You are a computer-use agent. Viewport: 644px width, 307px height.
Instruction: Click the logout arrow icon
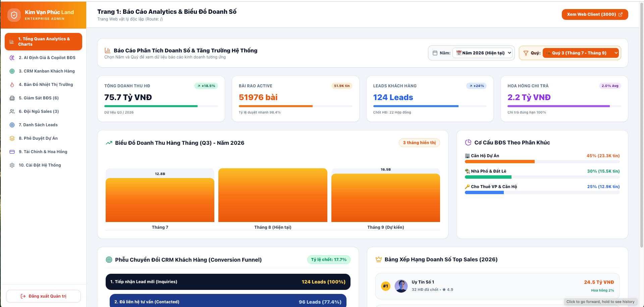click(23, 296)
